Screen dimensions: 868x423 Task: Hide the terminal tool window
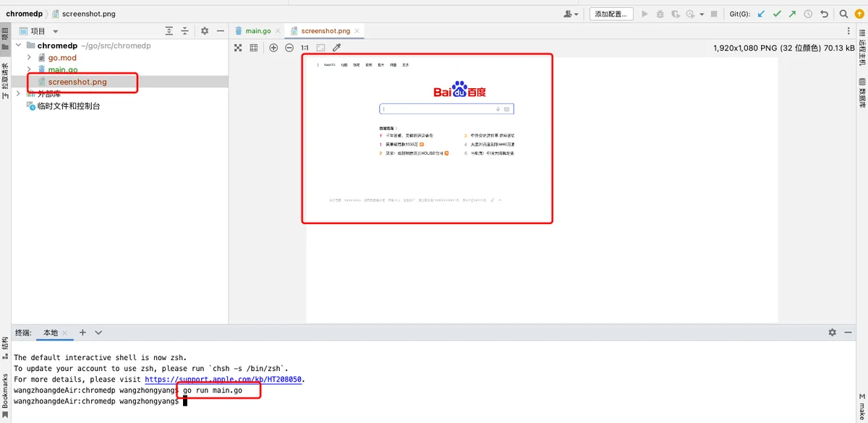pos(848,333)
